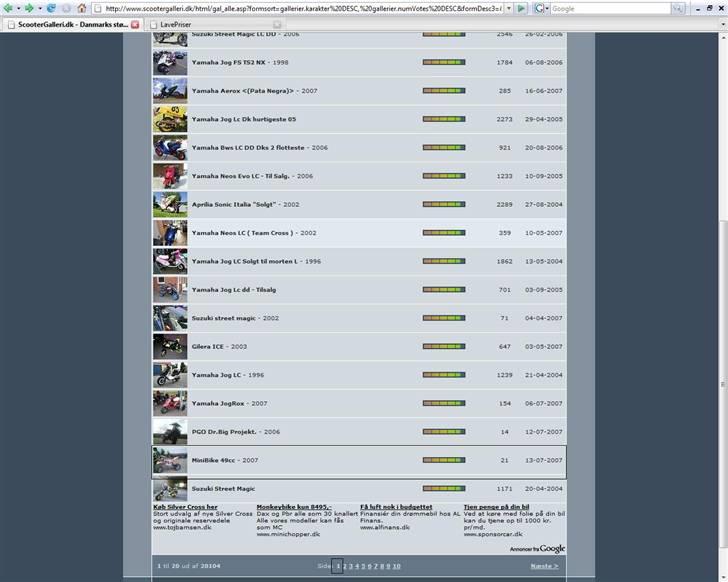Viewport: 728px width, 582px height.
Task: Click the Aprilia Sonic Italia "Solgt" title
Action: click(x=234, y=205)
